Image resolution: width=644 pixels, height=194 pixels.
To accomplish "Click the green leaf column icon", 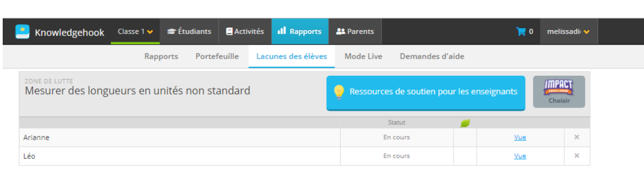I will 465,123.
